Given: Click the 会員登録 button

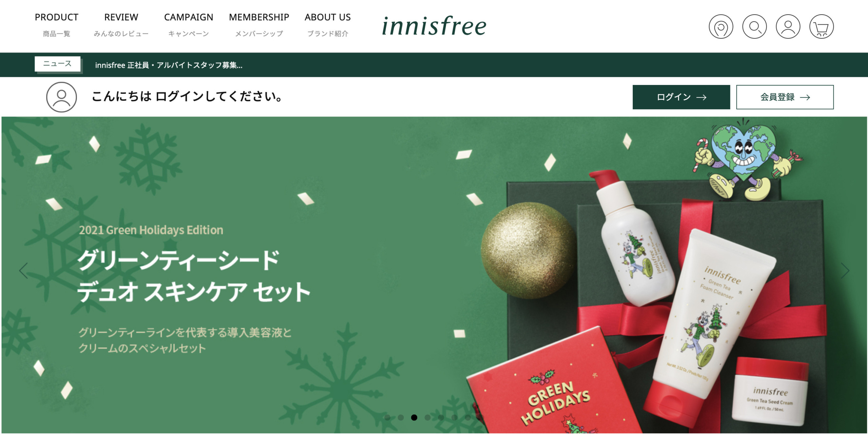Looking at the screenshot, I should tap(785, 97).
